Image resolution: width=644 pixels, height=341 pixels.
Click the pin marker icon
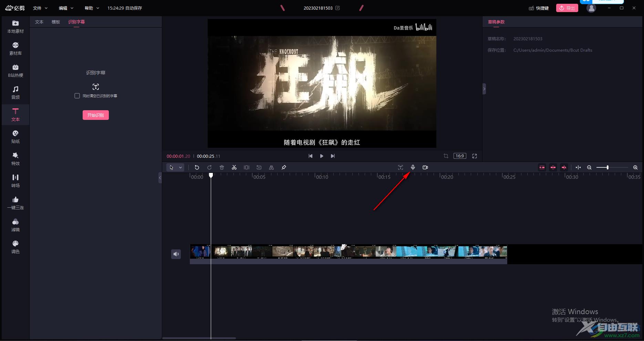[x=284, y=167]
